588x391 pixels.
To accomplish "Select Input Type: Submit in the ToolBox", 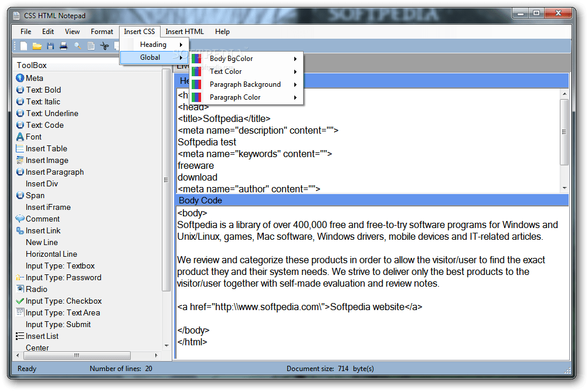I will [58, 324].
